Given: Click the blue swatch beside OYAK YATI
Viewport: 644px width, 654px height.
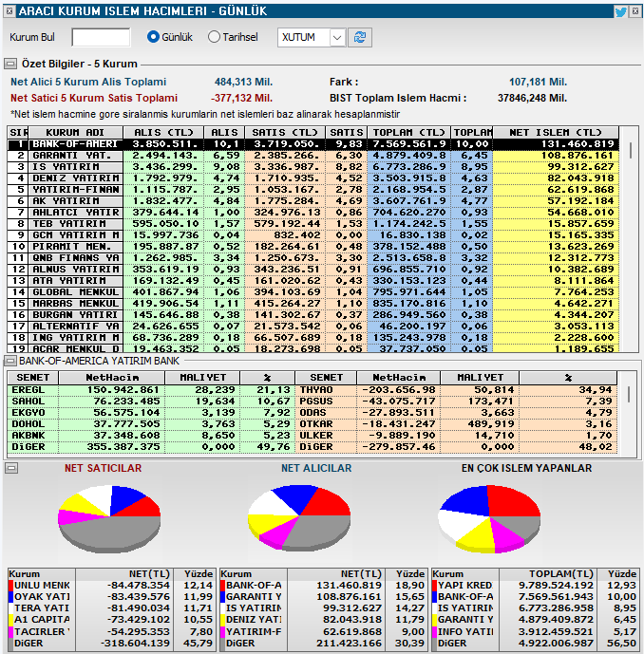Looking at the screenshot, I should [x=11, y=597].
